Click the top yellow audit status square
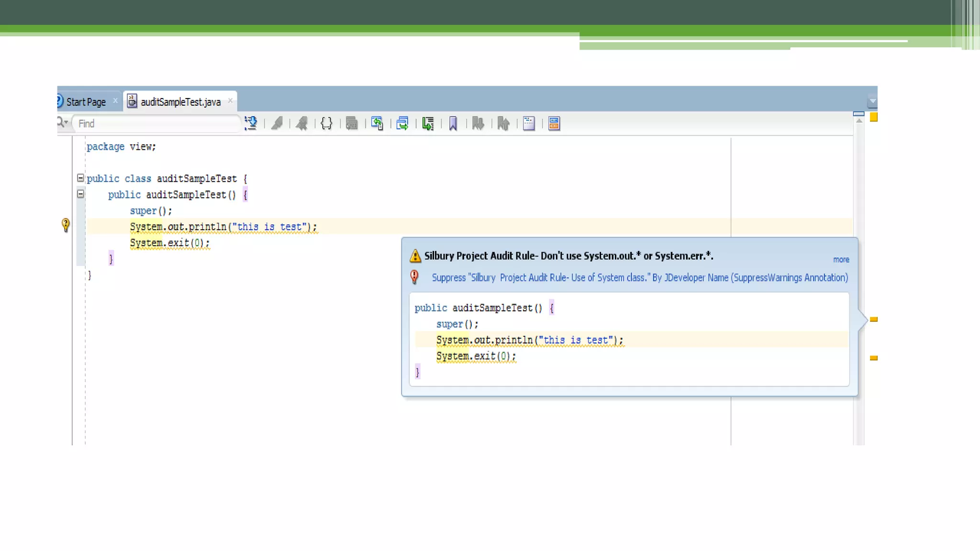980x551 pixels. (873, 117)
